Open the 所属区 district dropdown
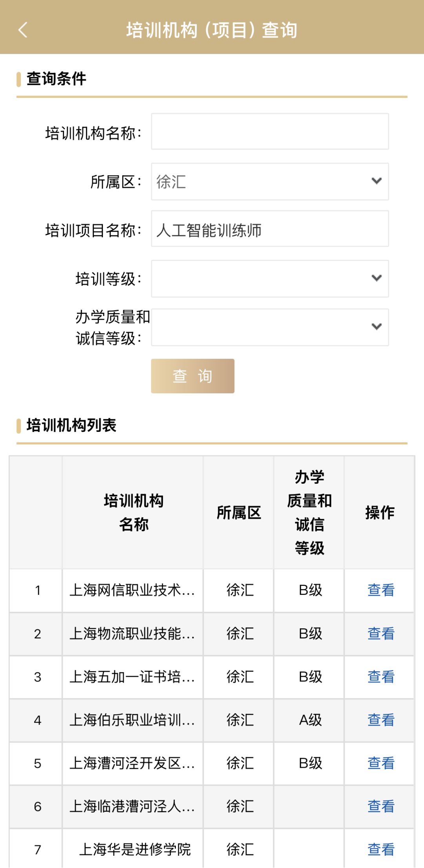424x868 pixels. click(270, 182)
